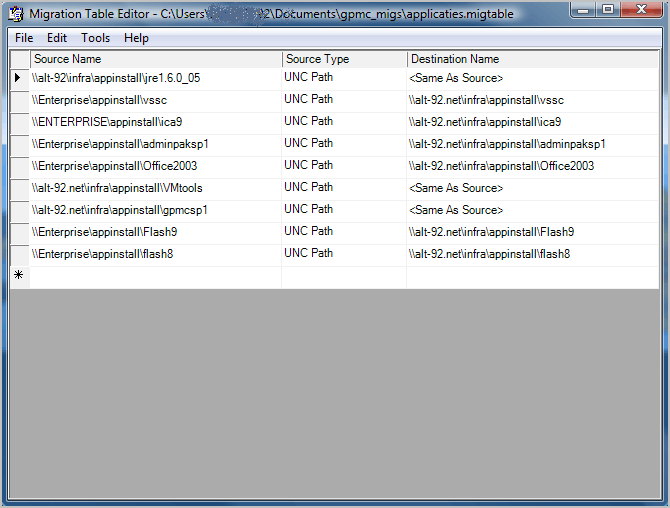Select the row header of the flash8 row
Screen dimensions: 670x508
tap(20, 255)
